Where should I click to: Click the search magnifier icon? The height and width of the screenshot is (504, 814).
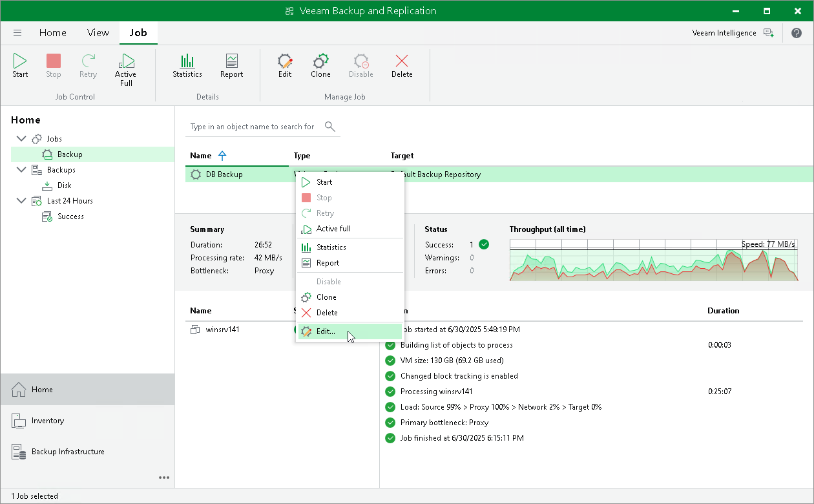[x=329, y=127]
